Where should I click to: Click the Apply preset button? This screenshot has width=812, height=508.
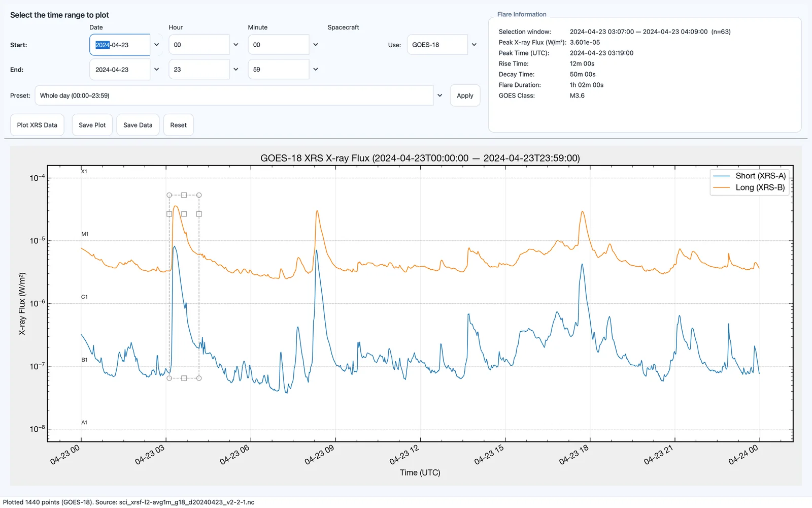pos(465,96)
